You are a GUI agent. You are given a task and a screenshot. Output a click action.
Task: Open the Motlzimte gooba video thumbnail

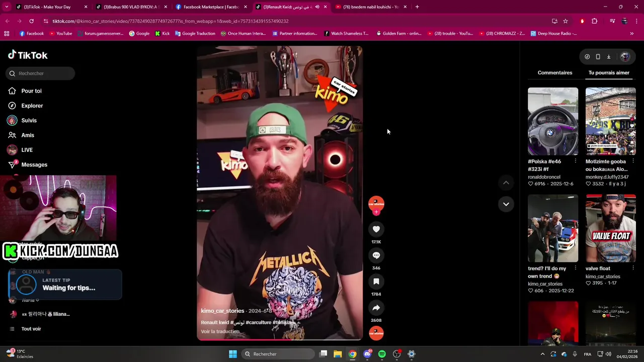pos(610,121)
